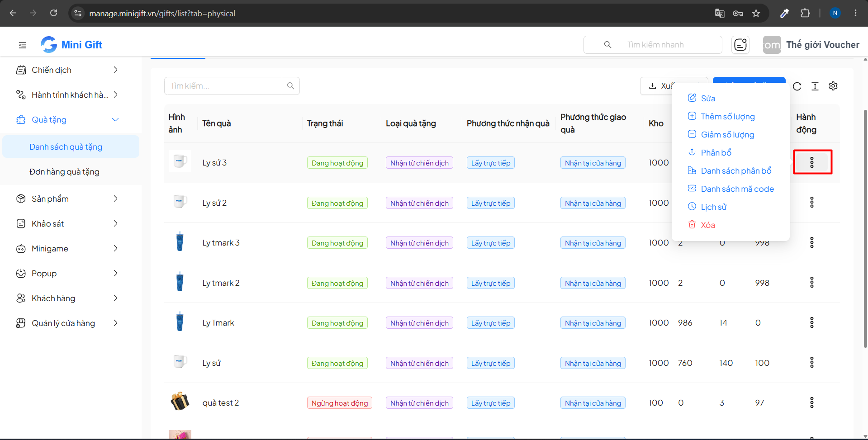
Task: Collapse the sidebar with the menu toggle icon
Action: 22,45
